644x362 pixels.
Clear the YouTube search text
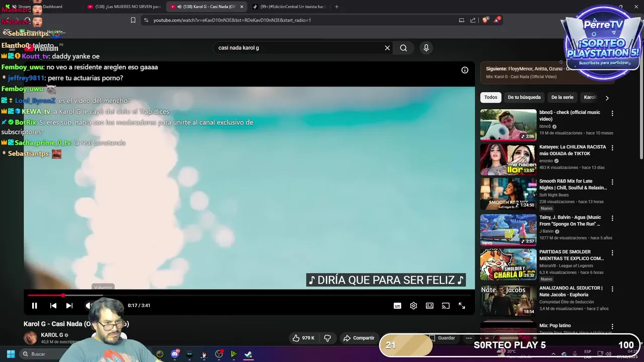coord(387,48)
